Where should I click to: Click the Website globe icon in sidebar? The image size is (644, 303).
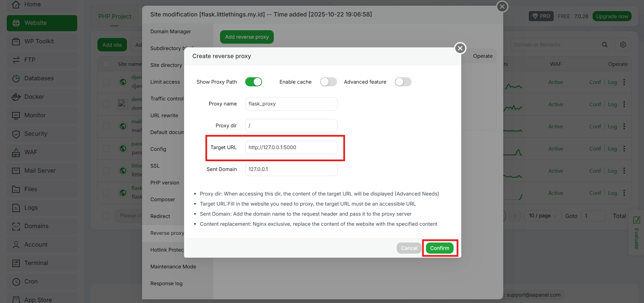16,23
